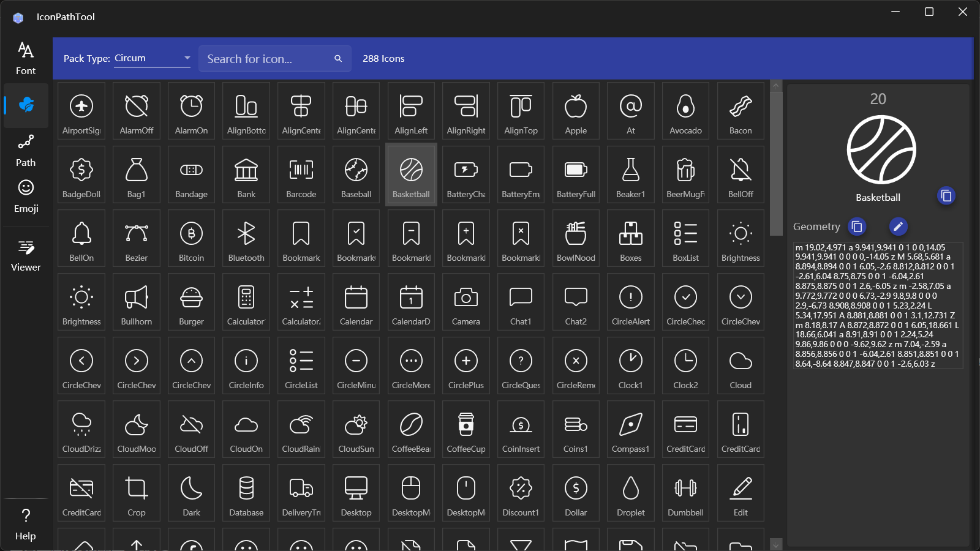Select the Bitcoin icon tile

[191, 238]
